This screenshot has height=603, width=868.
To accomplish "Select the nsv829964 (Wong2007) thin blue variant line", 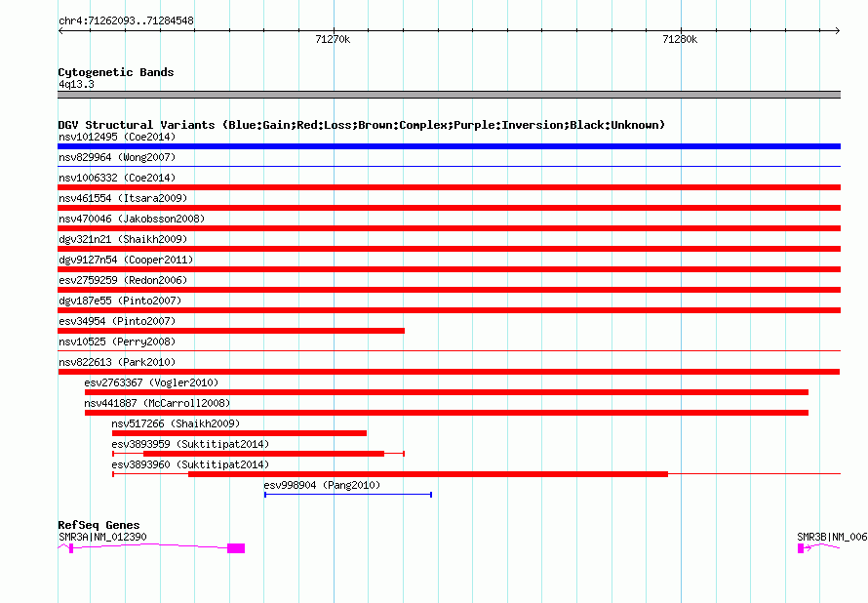I will (x=449, y=166).
